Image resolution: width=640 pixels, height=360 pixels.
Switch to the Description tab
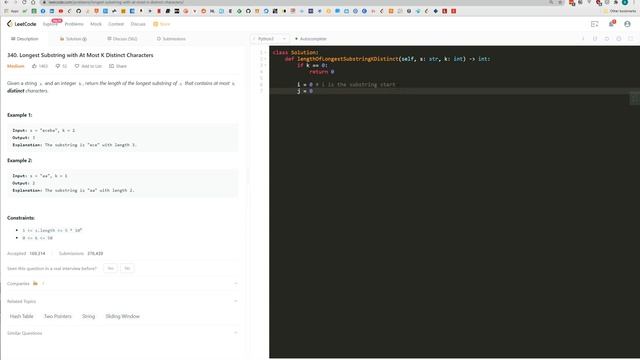click(24, 39)
